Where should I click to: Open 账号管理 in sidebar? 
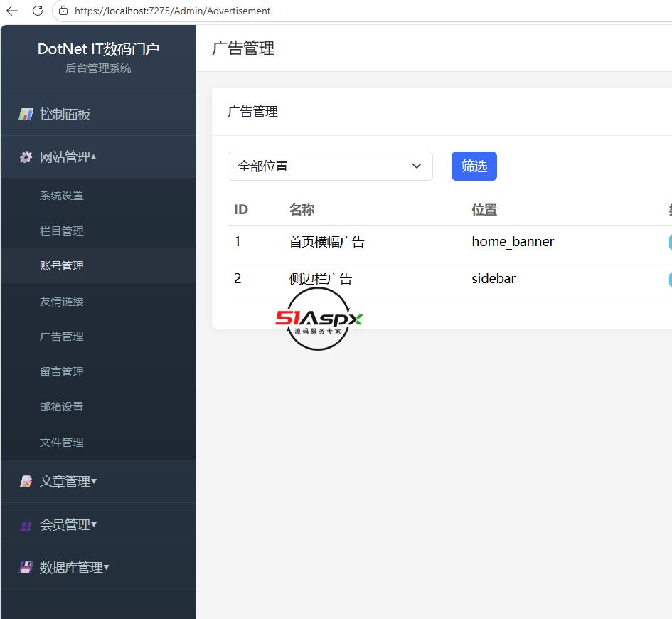coord(62,266)
